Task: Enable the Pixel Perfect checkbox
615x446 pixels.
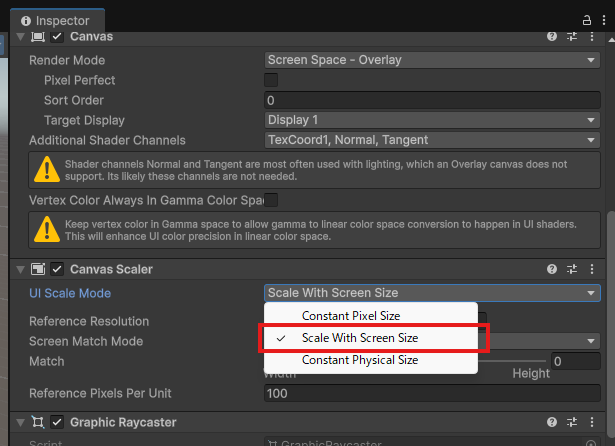Action: click(271, 80)
